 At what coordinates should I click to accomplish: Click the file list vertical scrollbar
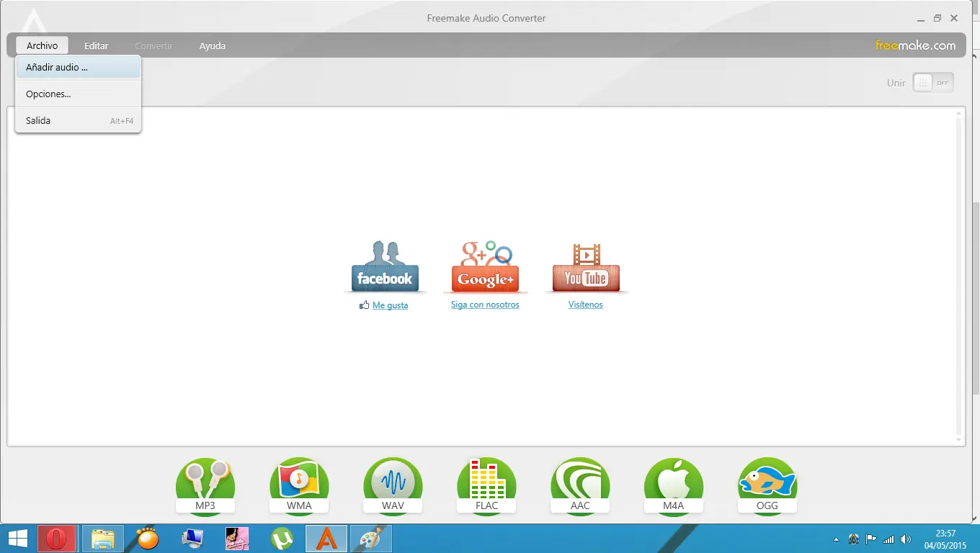tap(958, 276)
